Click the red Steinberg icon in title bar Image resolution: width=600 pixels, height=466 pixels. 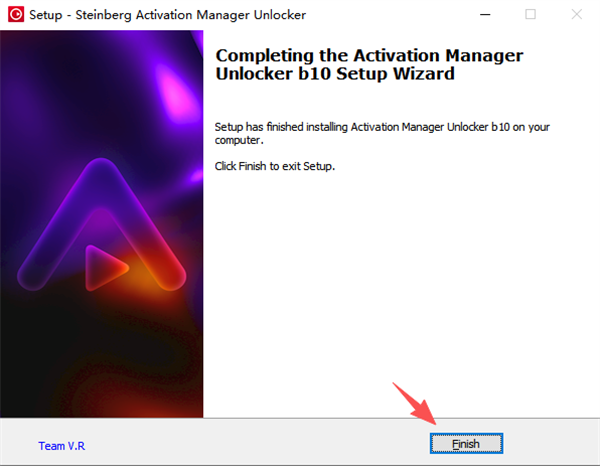16,15
